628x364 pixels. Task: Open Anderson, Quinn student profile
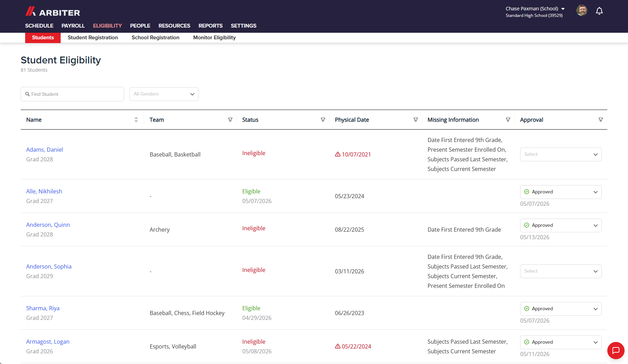click(x=48, y=225)
